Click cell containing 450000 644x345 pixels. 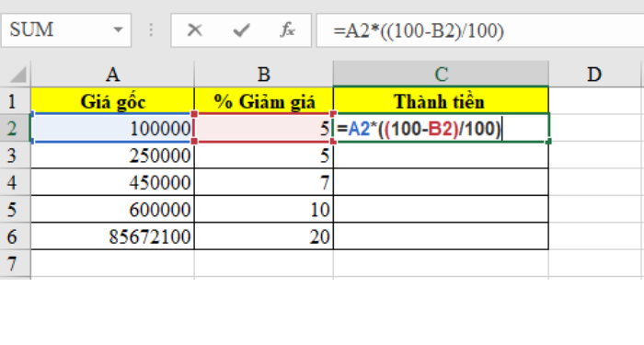point(112,182)
